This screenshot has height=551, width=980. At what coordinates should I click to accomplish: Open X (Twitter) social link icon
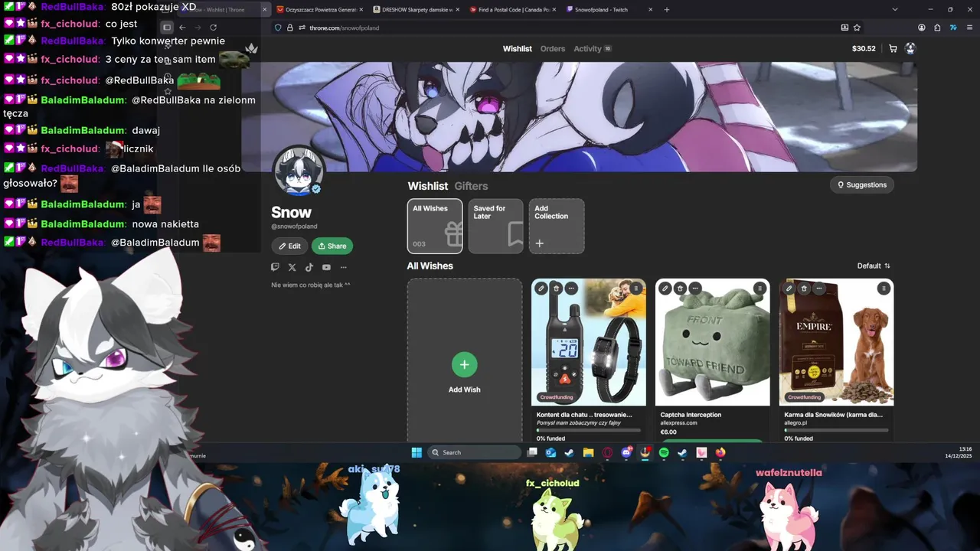292,267
